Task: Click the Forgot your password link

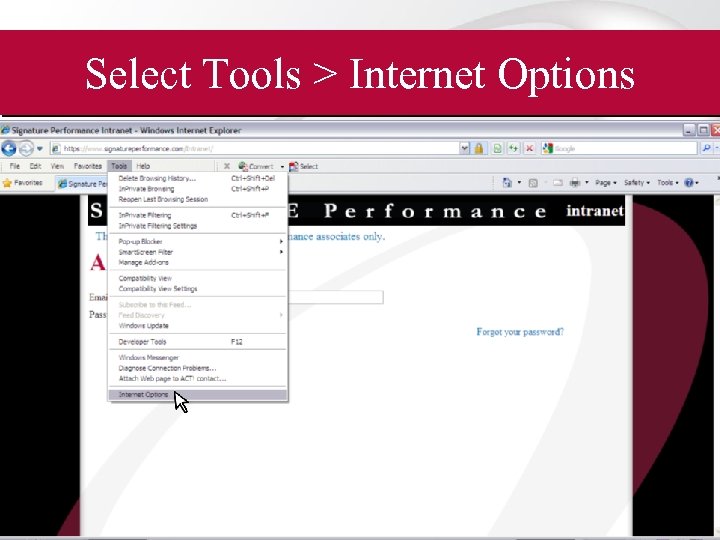Action: (520, 332)
